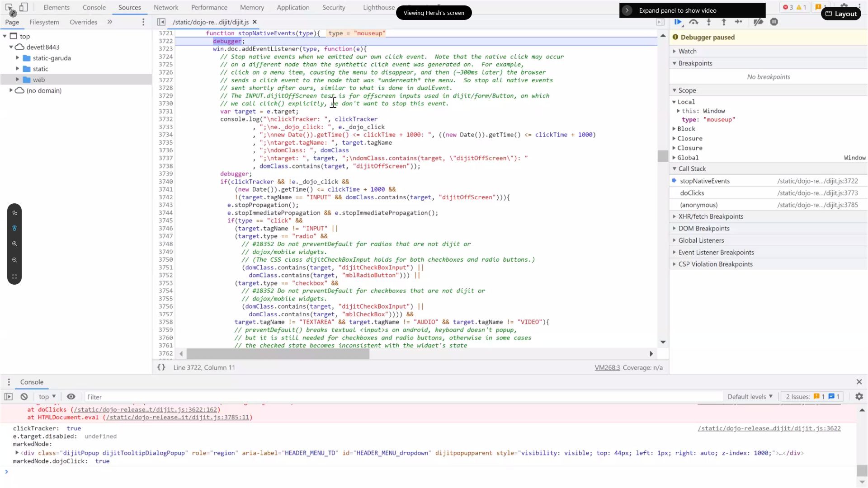Click the step out of function icon
The height and width of the screenshot is (488, 868).
point(723,22)
